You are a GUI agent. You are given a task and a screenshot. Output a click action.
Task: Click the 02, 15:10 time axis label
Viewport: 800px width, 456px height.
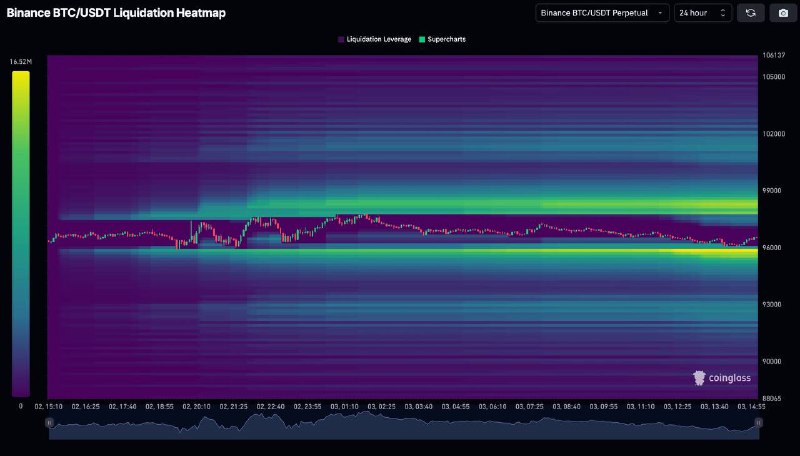tap(48, 407)
